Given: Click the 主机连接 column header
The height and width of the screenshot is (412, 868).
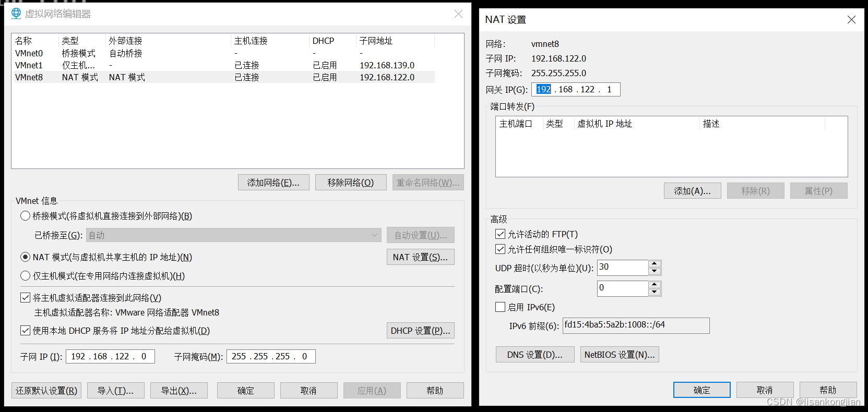Looking at the screenshot, I should [x=270, y=41].
